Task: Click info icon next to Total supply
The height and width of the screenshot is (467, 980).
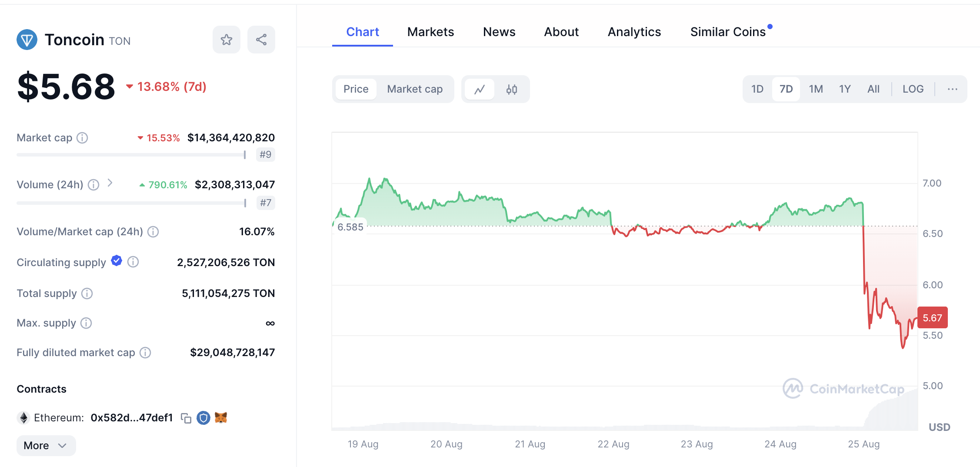Action: [87, 294]
